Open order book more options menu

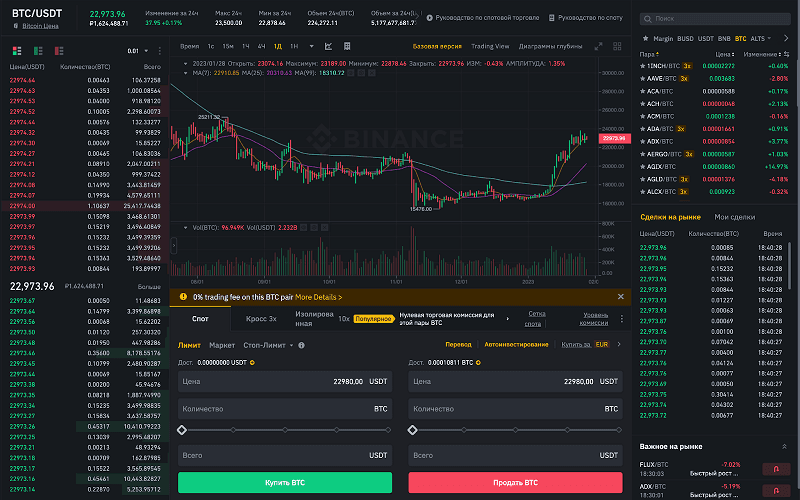coord(160,51)
